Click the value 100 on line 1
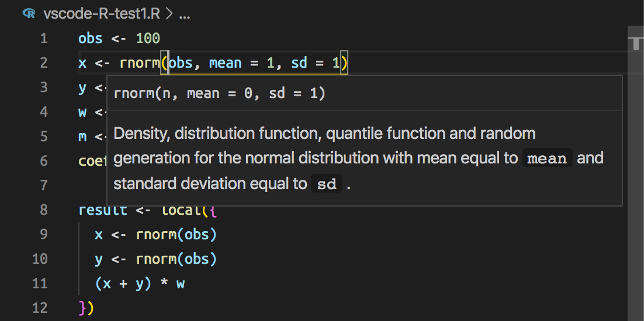Screen dimensions: 644x321 [148, 39]
